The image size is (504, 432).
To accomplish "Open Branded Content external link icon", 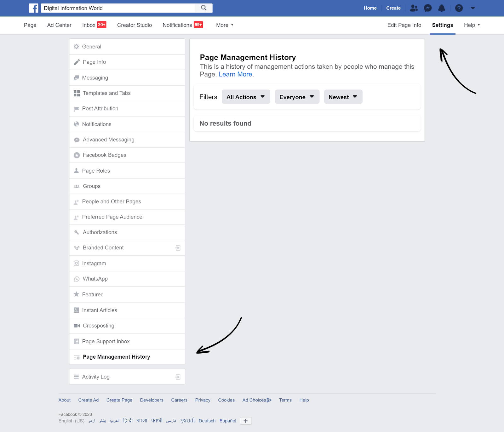I will 178,248.
